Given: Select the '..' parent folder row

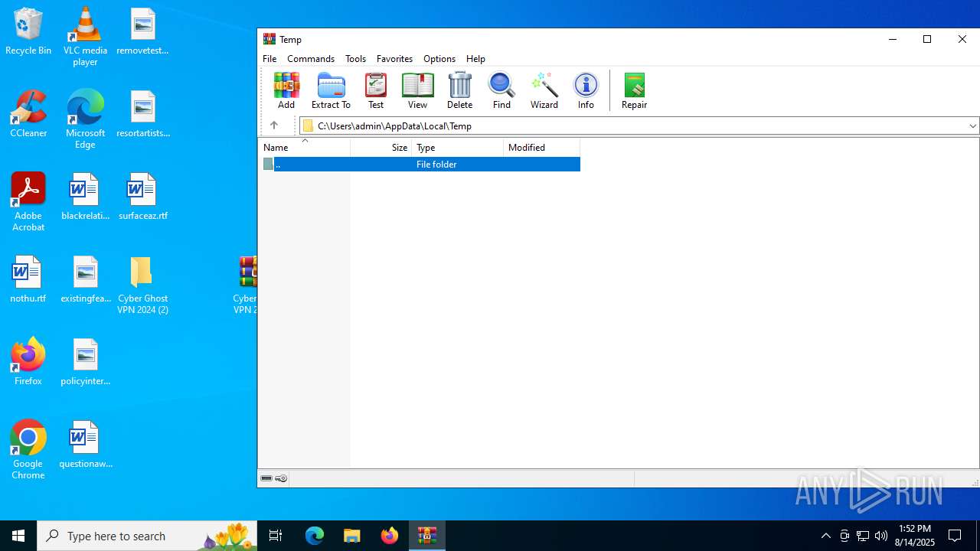Looking at the screenshot, I should (420, 165).
